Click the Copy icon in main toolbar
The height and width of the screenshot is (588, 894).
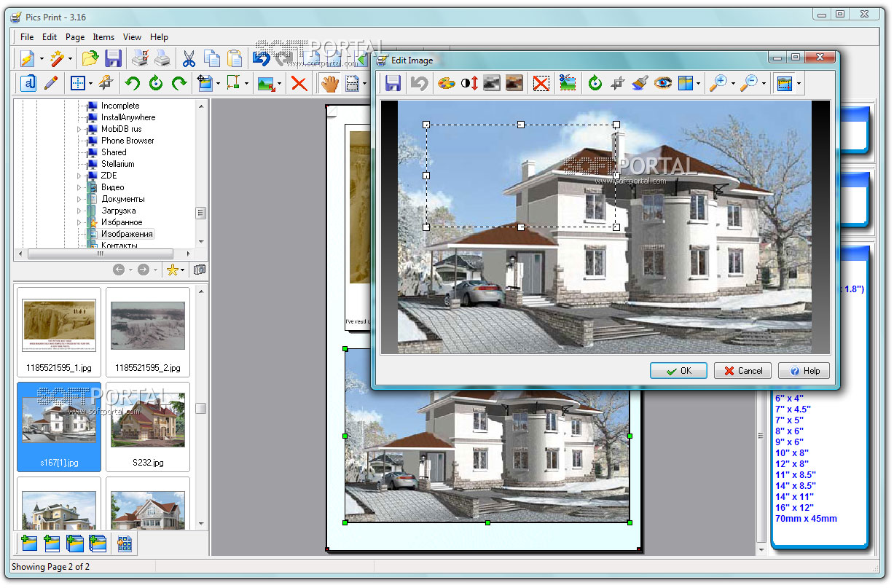tap(212, 59)
